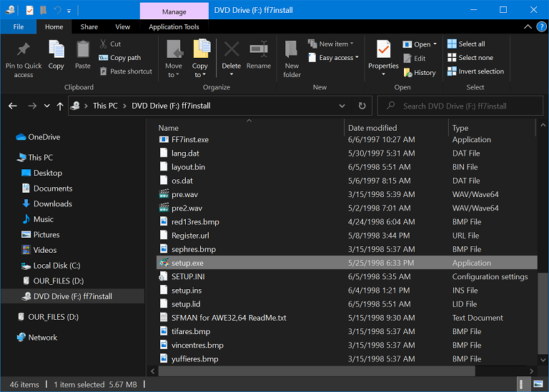Select OneDrive in navigation pane
549x392 pixels.
click(x=38, y=137)
